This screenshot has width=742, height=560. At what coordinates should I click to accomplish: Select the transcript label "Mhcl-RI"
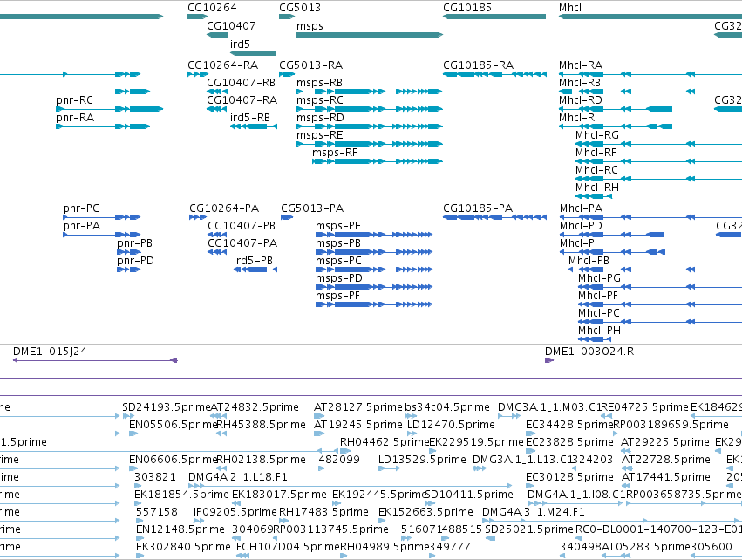[578, 118]
